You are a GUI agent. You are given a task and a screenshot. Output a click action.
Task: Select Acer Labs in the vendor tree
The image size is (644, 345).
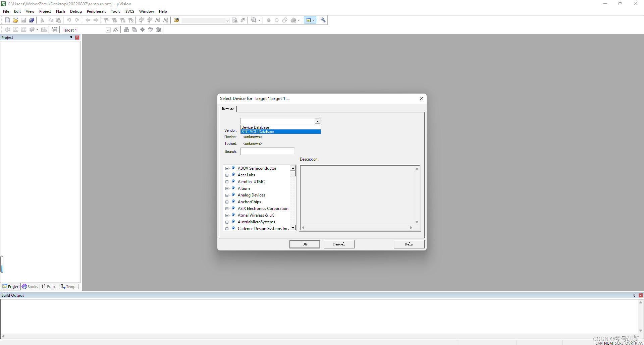[246, 175]
